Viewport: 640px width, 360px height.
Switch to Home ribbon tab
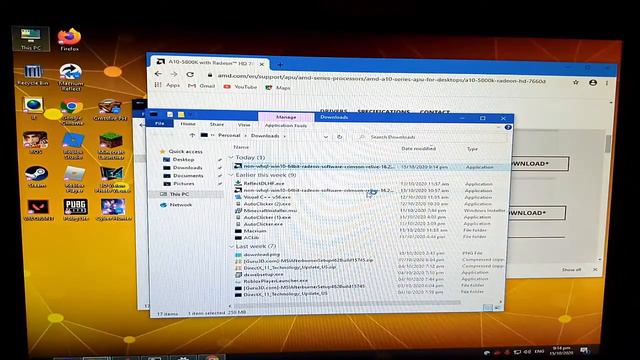tap(188, 124)
